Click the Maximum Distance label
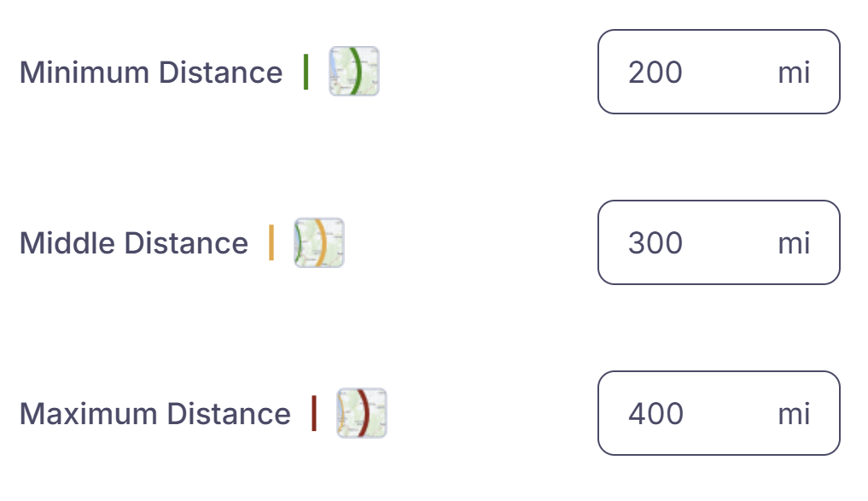 [155, 414]
